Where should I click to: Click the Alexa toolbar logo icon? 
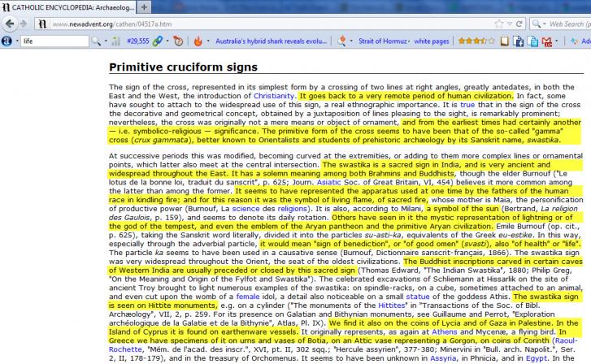[7, 40]
